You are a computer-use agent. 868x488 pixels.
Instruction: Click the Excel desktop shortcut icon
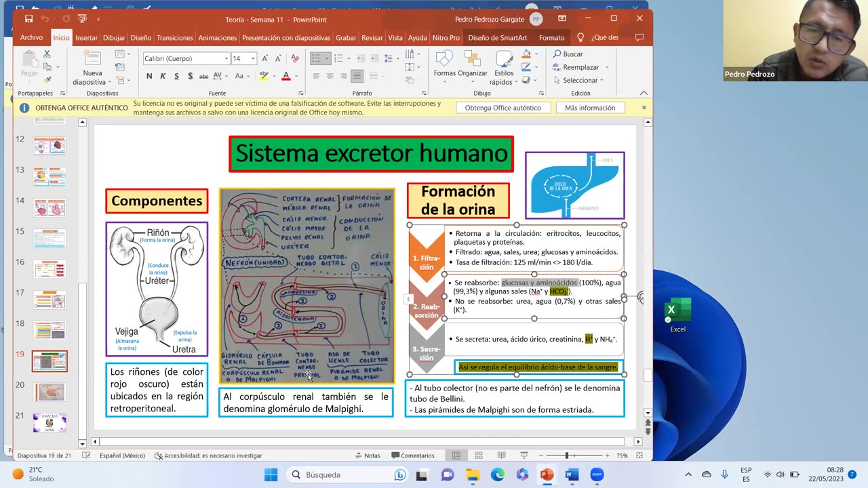(677, 315)
